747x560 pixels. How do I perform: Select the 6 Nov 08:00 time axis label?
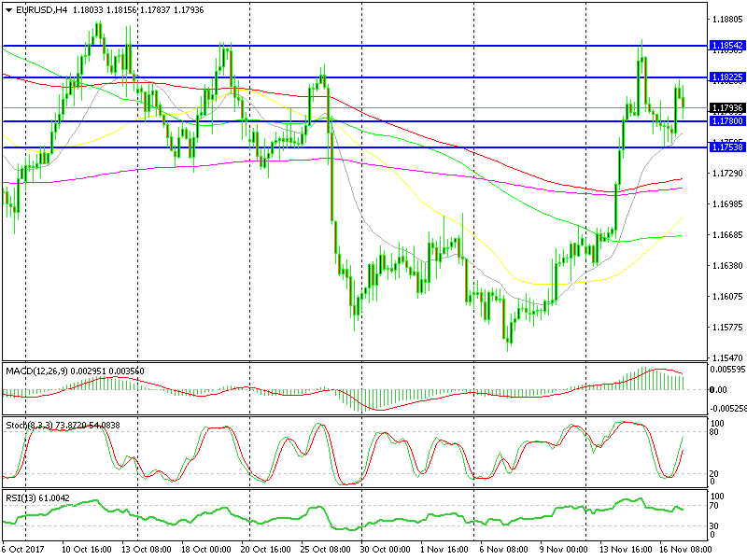(x=503, y=550)
